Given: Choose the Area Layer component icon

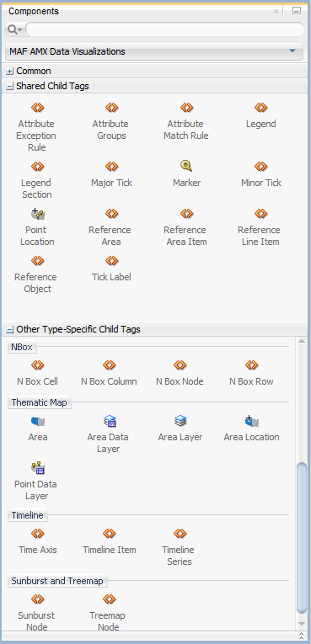Looking at the screenshot, I should [180, 421].
